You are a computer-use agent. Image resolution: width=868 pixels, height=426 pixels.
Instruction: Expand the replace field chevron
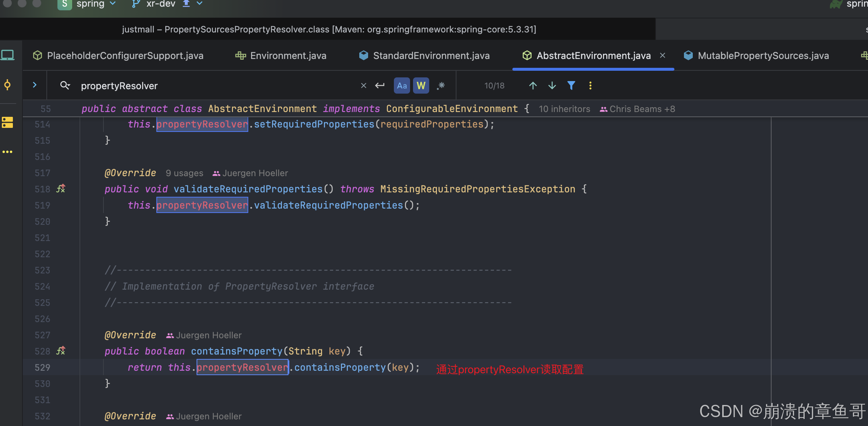coord(35,85)
